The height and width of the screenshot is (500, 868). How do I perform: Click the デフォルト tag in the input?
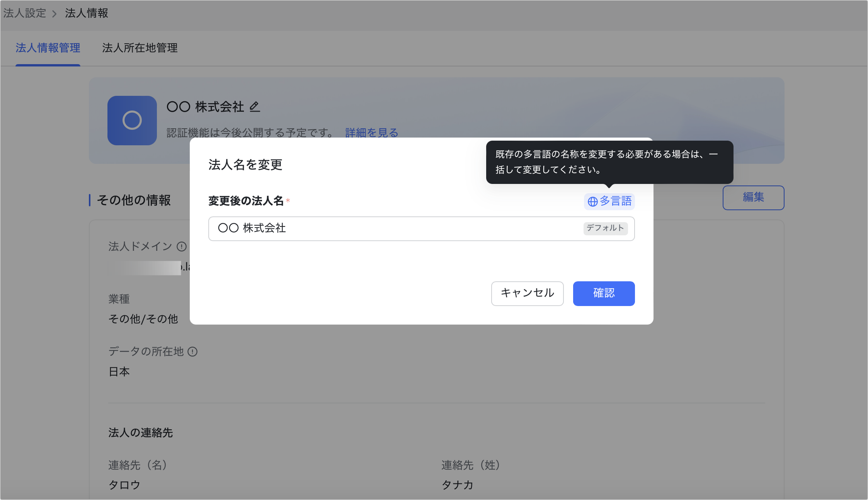point(605,228)
